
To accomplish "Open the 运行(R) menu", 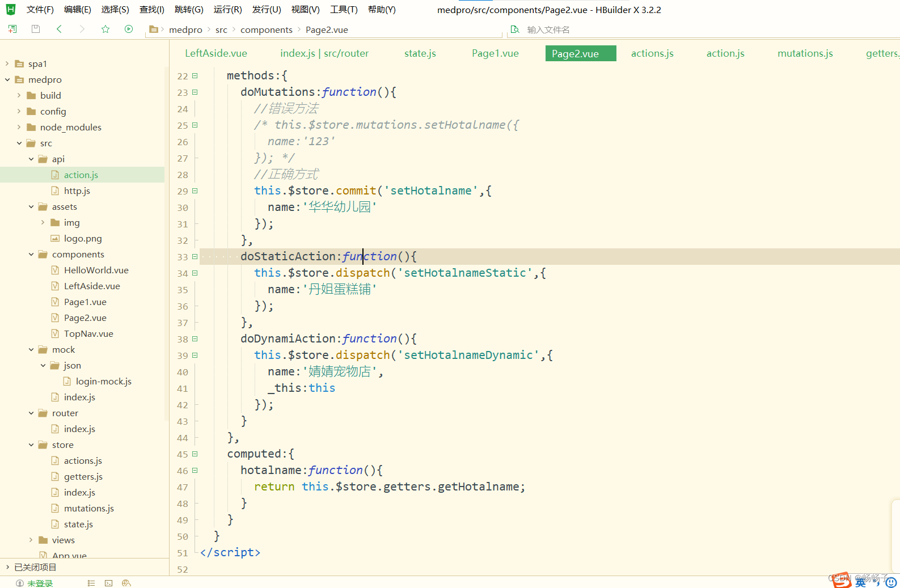I will pos(228,10).
